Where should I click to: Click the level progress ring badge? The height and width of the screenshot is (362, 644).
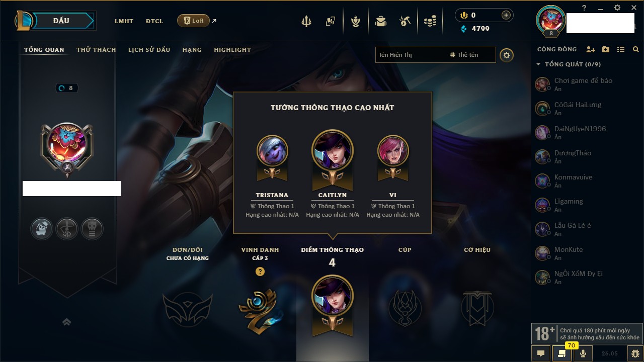click(67, 88)
